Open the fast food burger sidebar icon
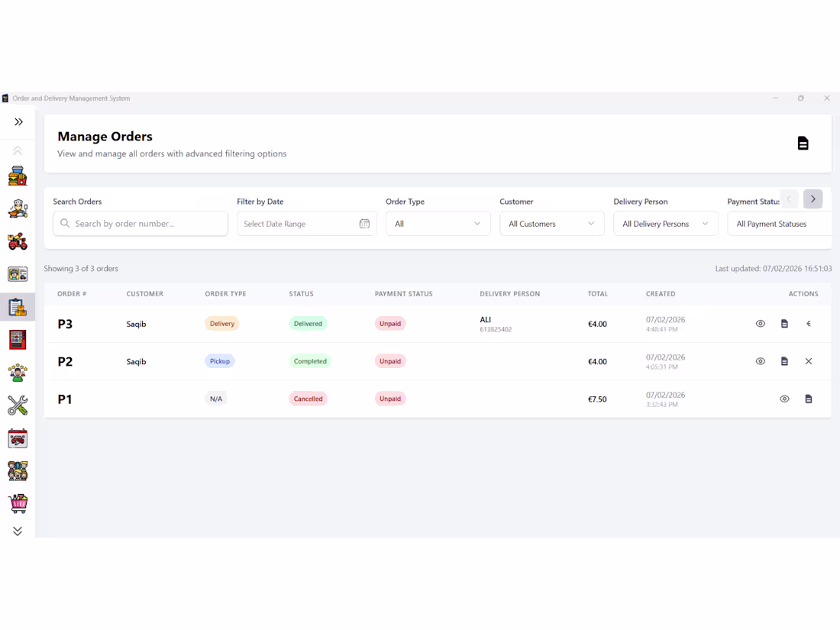Screen dimensions: 840x630 pos(18,176)
